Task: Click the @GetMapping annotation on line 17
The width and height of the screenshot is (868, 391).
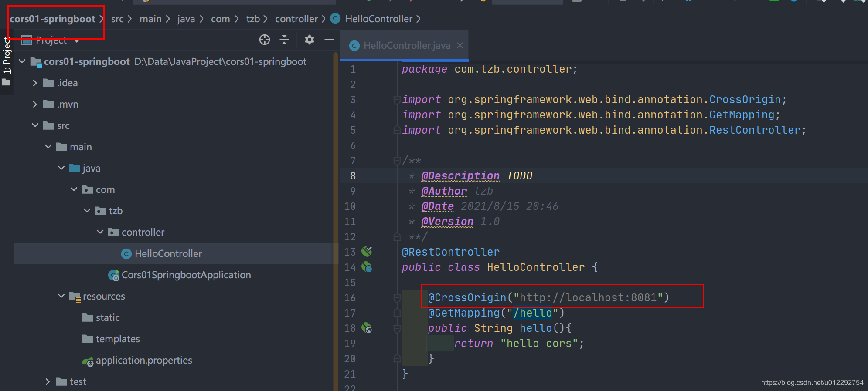Action: [464, 313]
